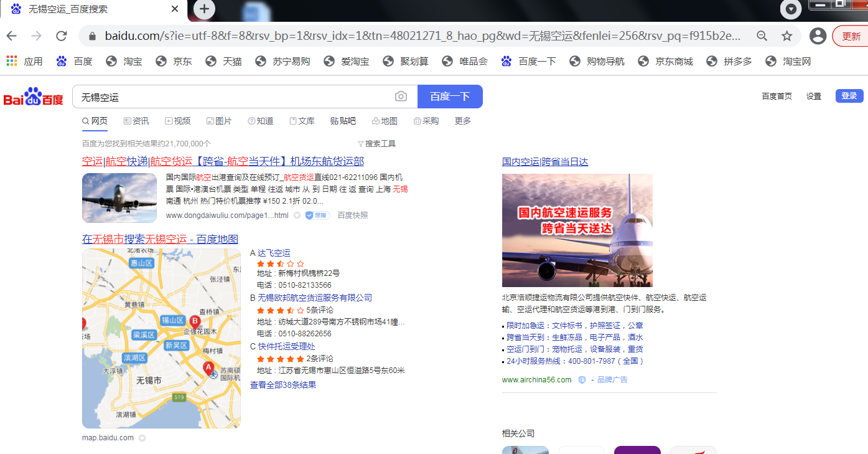
Task: Click the Wuxi map thumbnail
Action: tap(161, 338)
